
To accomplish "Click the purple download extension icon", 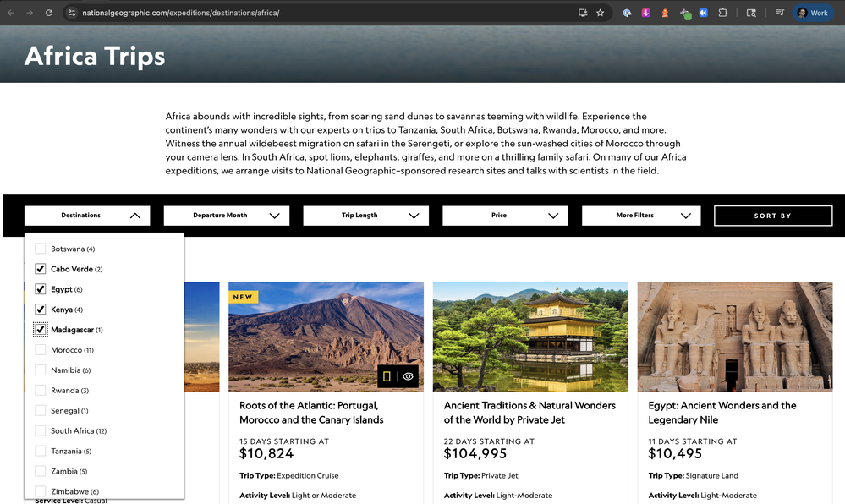I will pyautogui.click(x=646, y=13).
